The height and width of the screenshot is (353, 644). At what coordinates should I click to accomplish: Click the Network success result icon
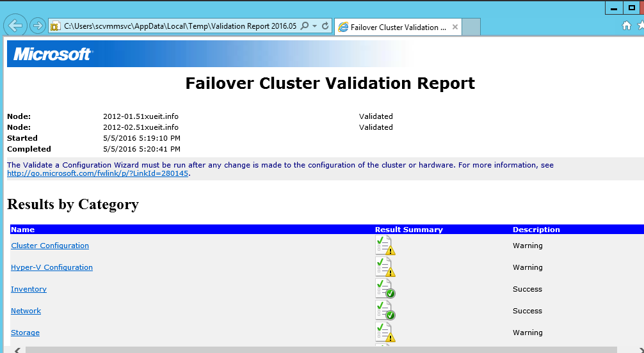point(385,311)
